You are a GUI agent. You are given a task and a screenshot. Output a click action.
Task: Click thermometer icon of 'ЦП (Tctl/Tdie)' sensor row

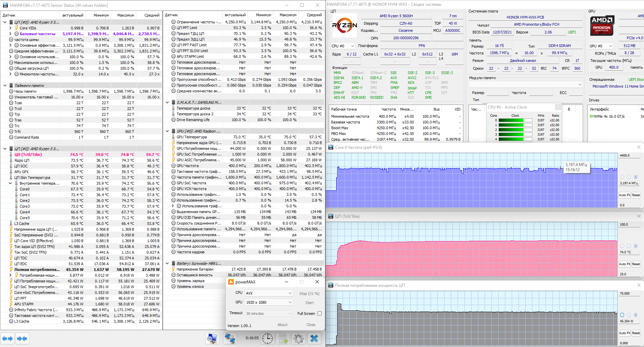coord(11,155)
